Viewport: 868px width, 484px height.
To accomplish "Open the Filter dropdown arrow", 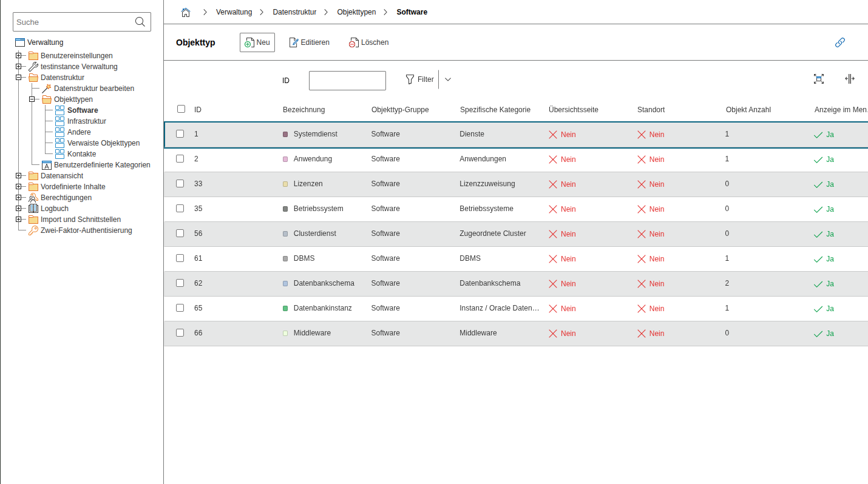I will [448, 79].
